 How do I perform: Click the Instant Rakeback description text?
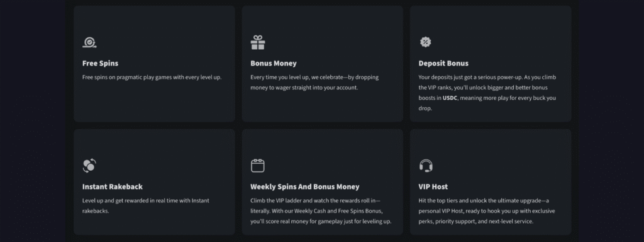pos(146,205)
